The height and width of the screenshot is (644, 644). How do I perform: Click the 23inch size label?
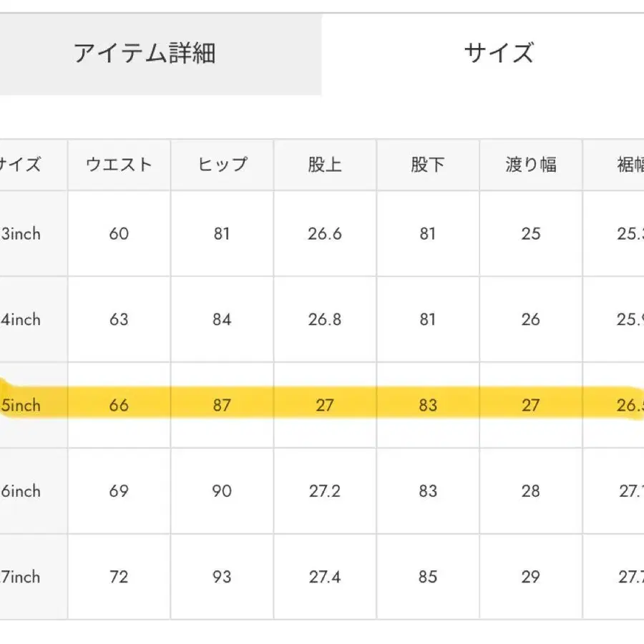[21, 234]
